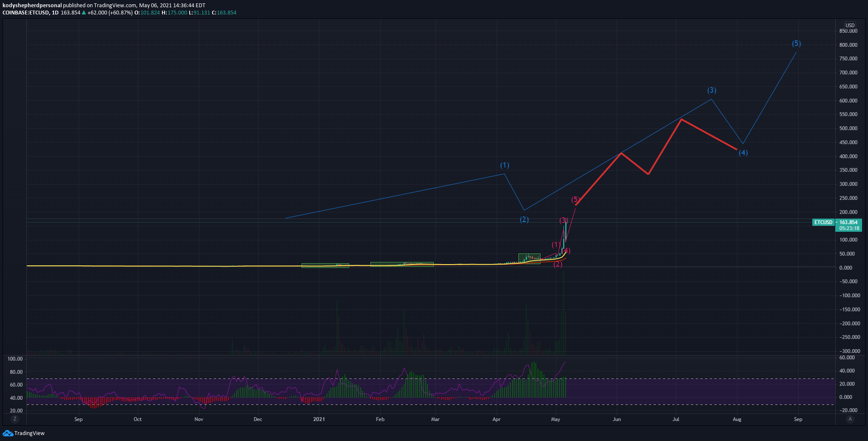Select the blue wave (1) label

tap(504, 165)
